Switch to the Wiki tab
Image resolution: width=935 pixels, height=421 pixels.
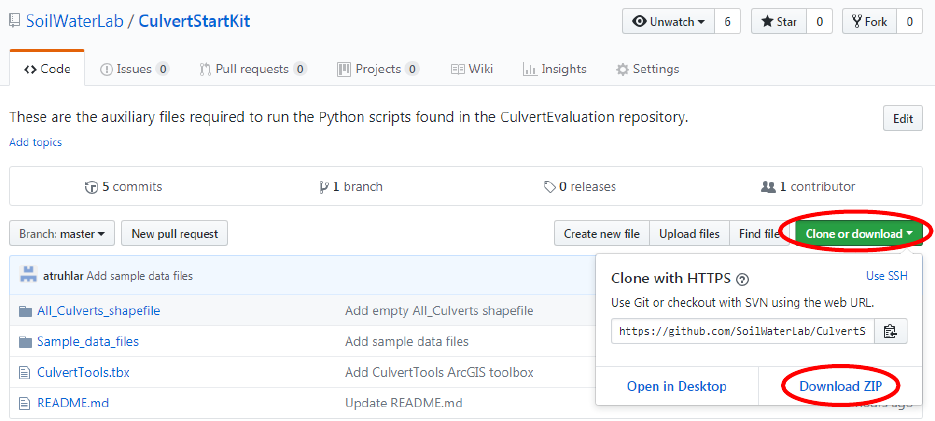472,69
